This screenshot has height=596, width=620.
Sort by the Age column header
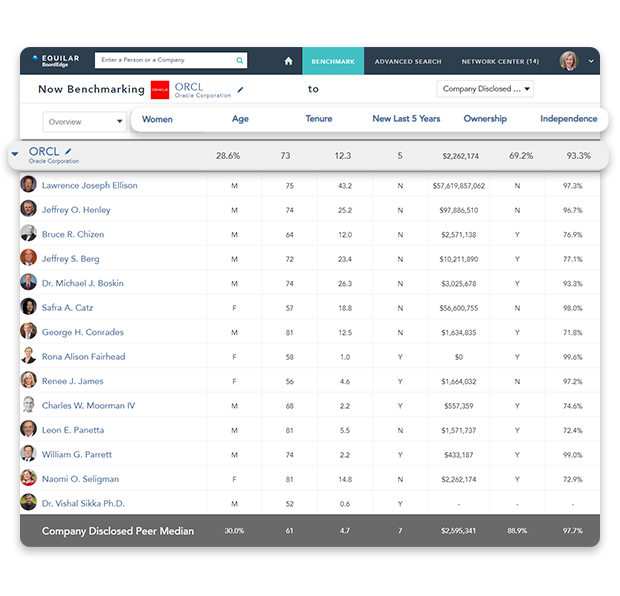pos(240,119)
